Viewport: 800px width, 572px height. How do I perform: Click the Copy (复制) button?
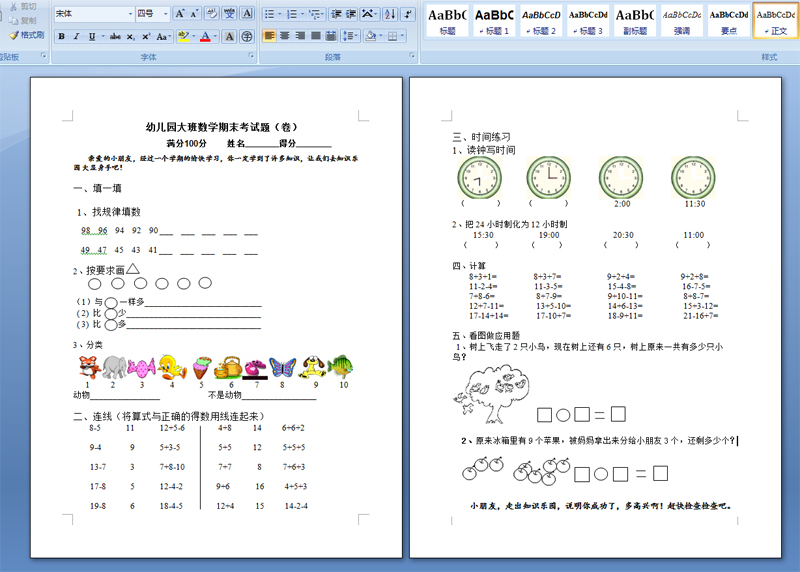(x=23, y=20)
